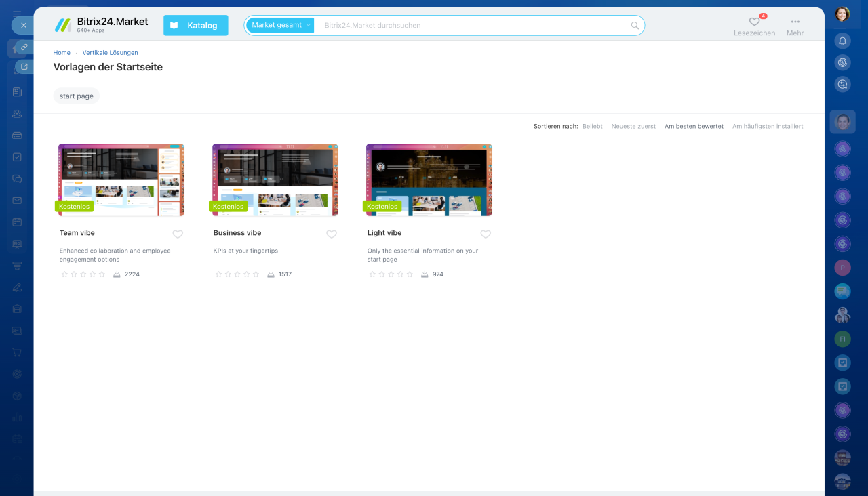
Task: Click the copy link icon on the panel edge
Action: click(x=24, y=47)
